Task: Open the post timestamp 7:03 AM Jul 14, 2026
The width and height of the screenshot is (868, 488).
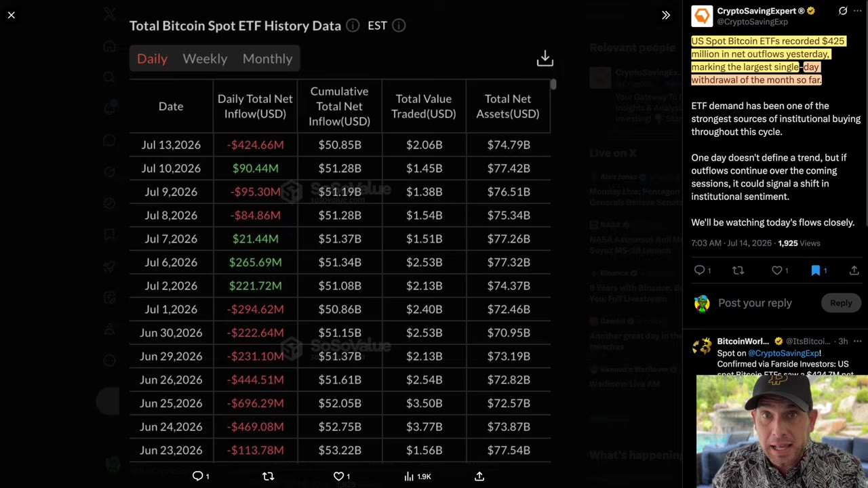Action: (x=732, y=243)
